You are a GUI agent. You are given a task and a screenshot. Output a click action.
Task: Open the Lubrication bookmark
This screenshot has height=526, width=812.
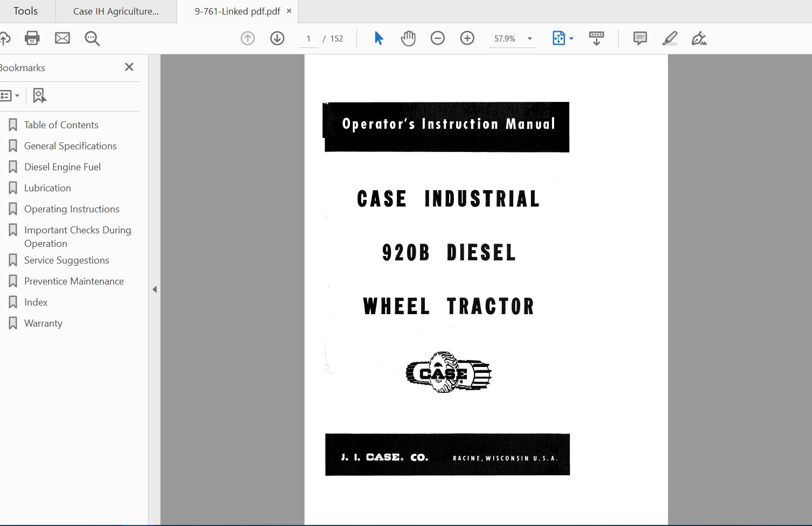(47, 188)
